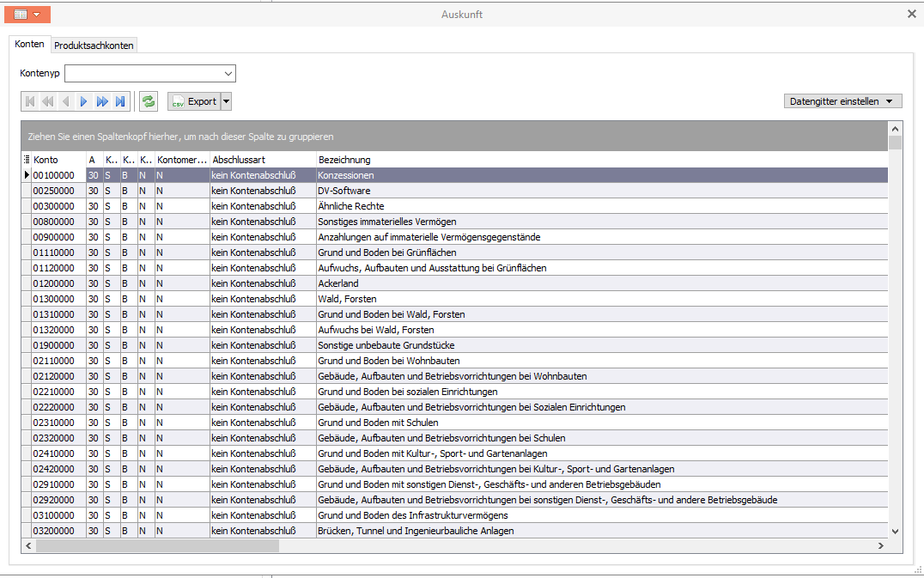The width and height of the screenshot is (924, 578).
Task: Click account number 02320000
Action: tap(53, 438)
